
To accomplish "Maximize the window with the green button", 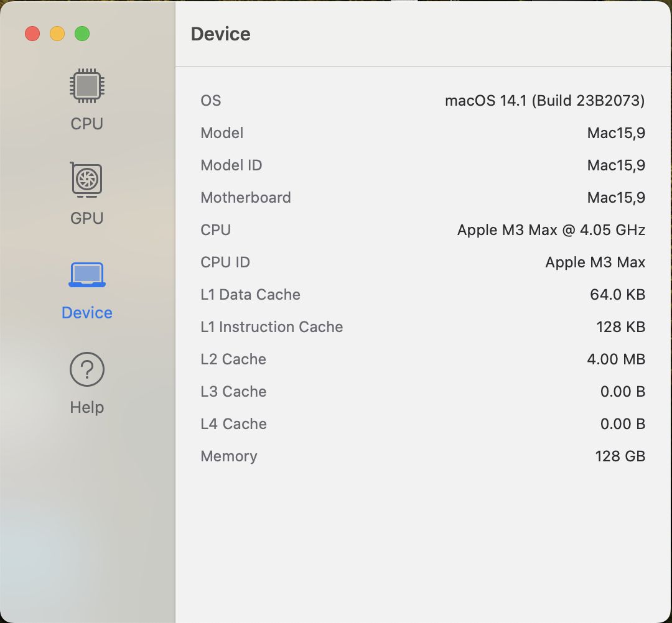I will (x=82, y=34).
